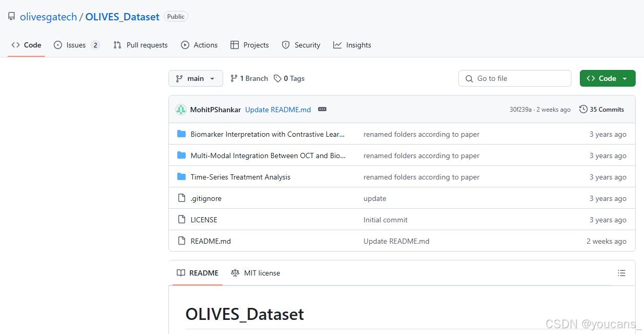Select the MIT license tab
This screenshot has height=334, width=644.
tap(256, 273)
